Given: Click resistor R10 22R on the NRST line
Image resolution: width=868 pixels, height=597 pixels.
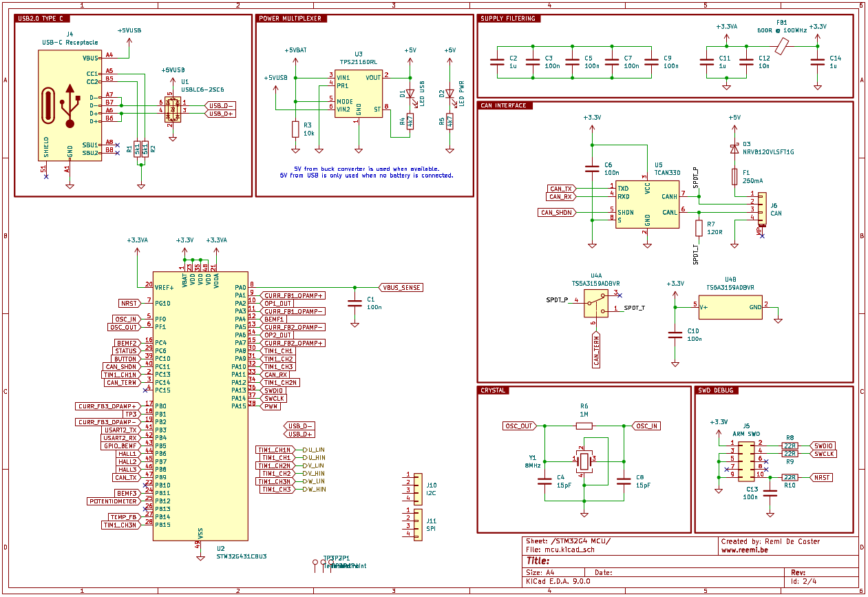Looking at the screenshot, I should coord(790,477).
